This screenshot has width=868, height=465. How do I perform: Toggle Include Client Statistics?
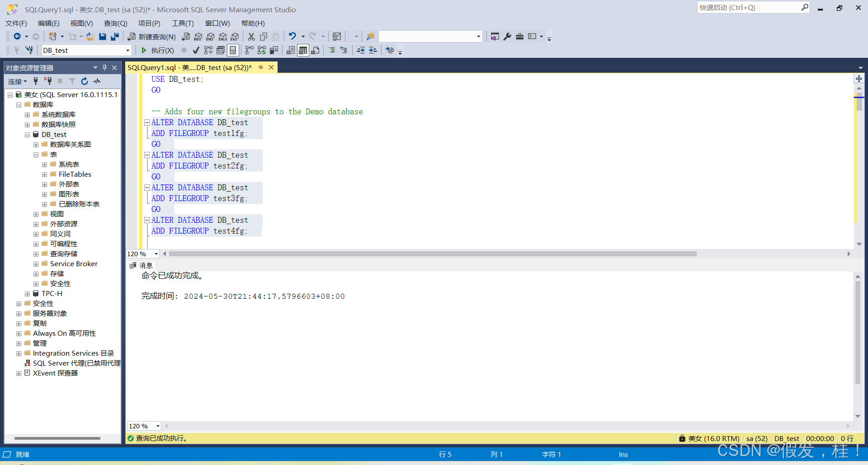274,50
